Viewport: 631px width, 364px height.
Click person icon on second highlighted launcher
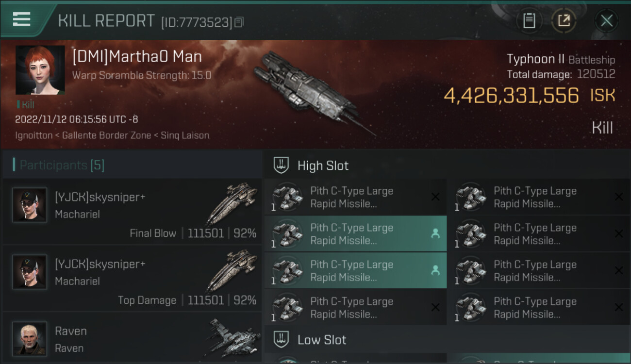435,271
